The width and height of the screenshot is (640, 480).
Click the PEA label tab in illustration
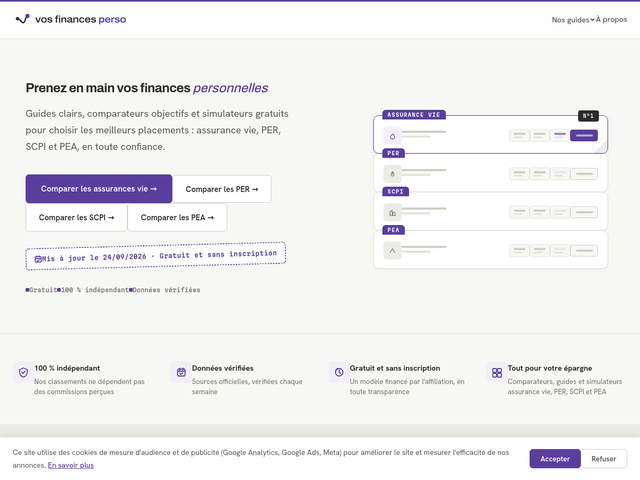(393, 230)
